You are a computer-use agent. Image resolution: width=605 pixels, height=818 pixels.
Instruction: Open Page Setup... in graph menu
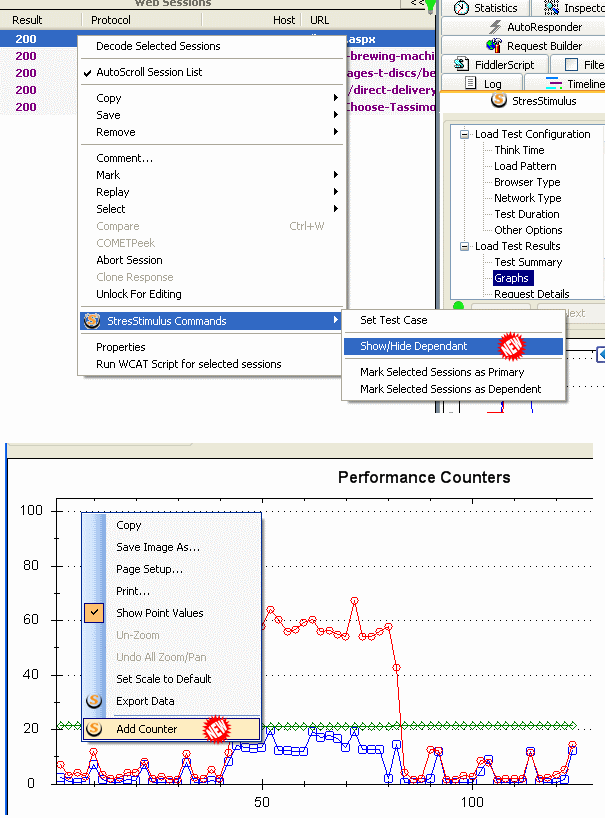click(x=150, y=569)
